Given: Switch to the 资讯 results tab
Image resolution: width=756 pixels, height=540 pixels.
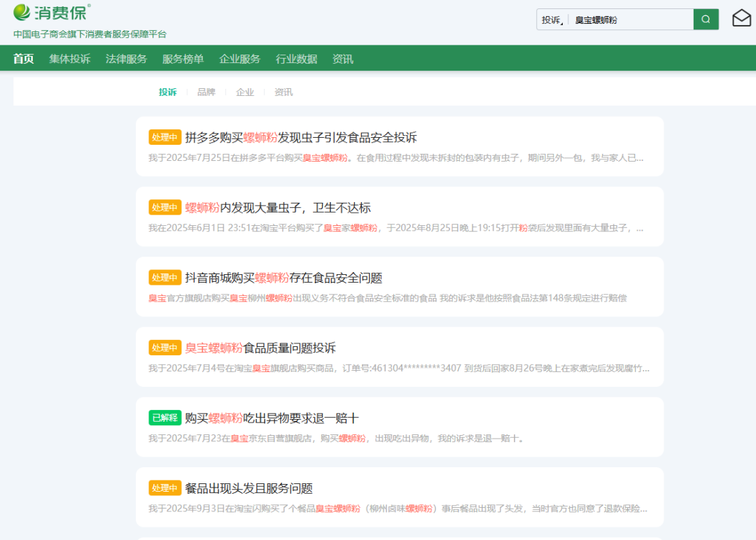Looking at the screenshot, I should point(283,92).
